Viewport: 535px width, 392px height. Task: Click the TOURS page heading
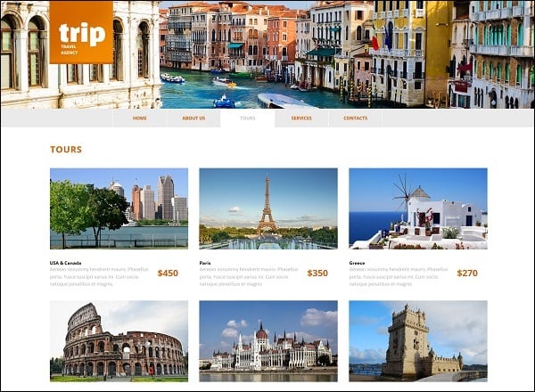pos(66,150)
